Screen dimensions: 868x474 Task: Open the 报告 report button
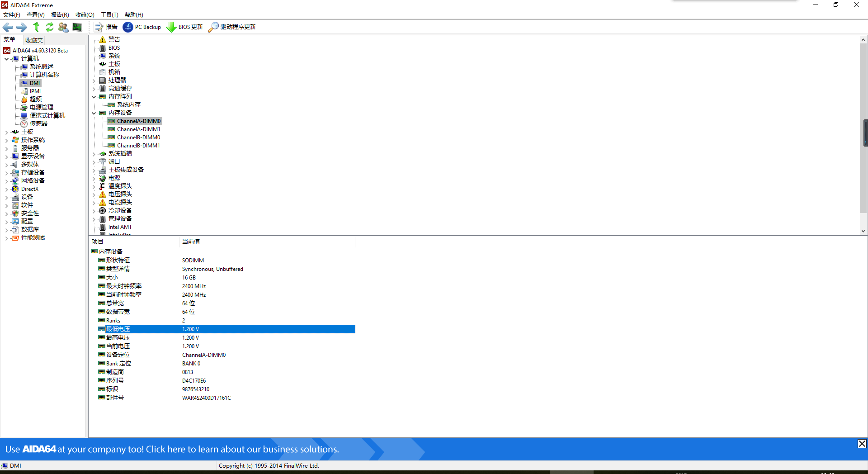[106, 27]
